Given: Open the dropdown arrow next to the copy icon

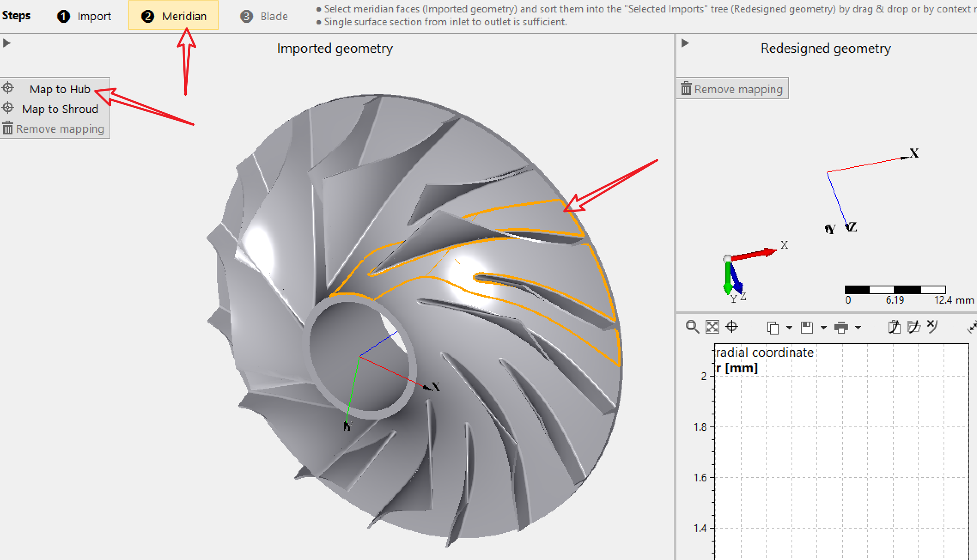Looking at the screenshot, I should [x=789, y=328].
